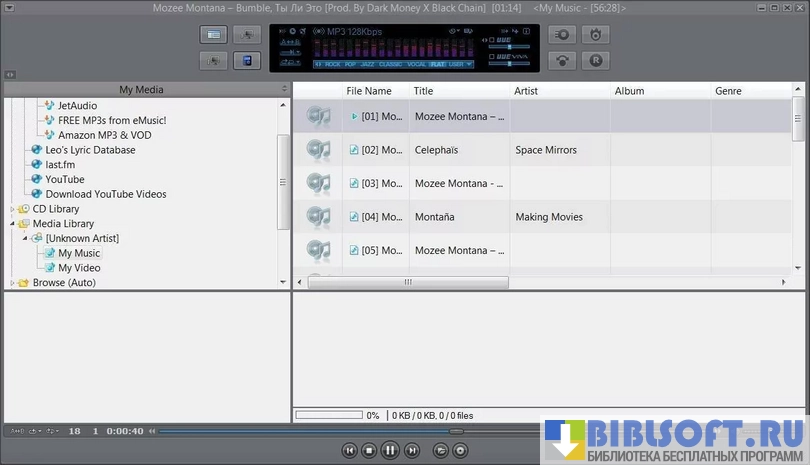Click the round record button in playback bar

[x=460, y=451]
